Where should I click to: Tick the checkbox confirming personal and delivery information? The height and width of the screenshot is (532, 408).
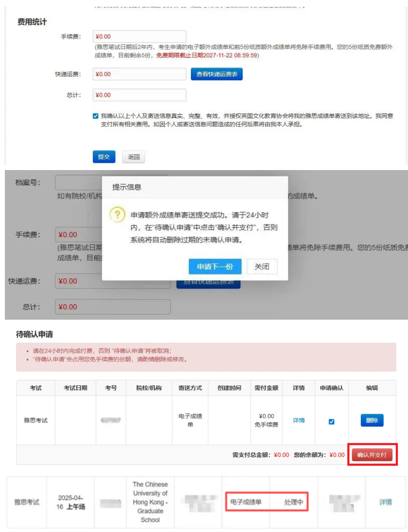tap(95, 116)
